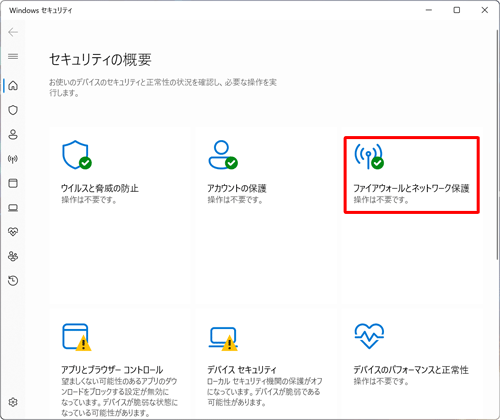
Task: Open Device security laptop sidebar icon
Action: pos(13,208)
